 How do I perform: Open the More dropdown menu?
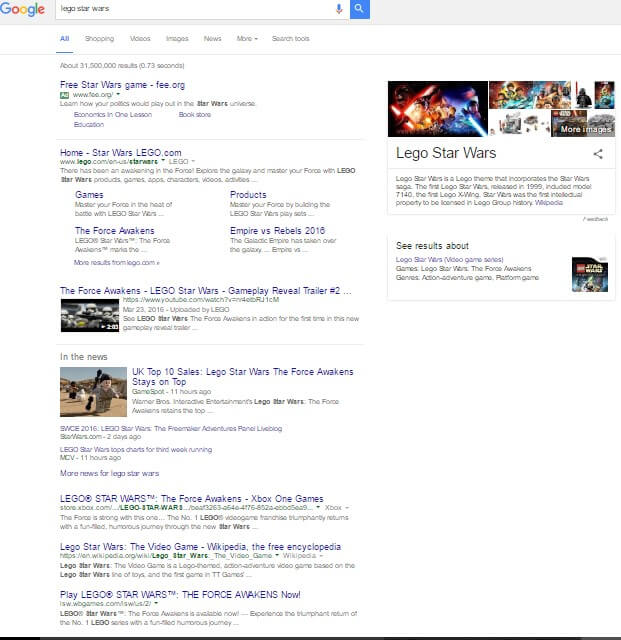(247, 39)
